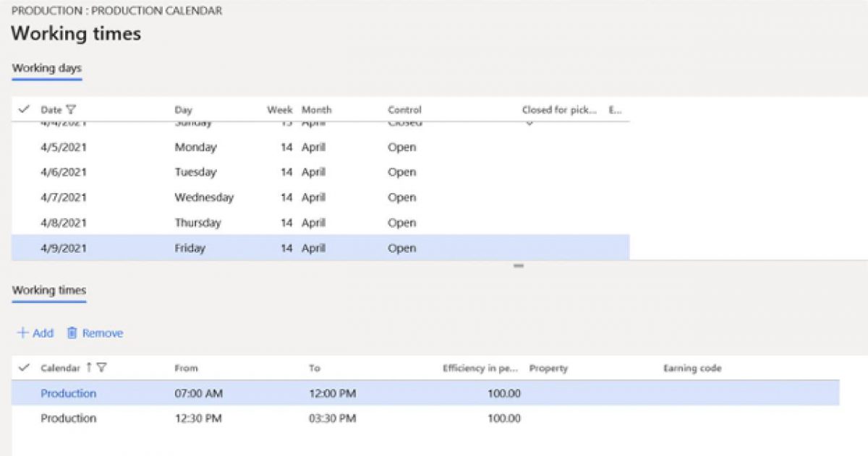
Task: Open the filter icon on Date column
Action: point(71,110)
